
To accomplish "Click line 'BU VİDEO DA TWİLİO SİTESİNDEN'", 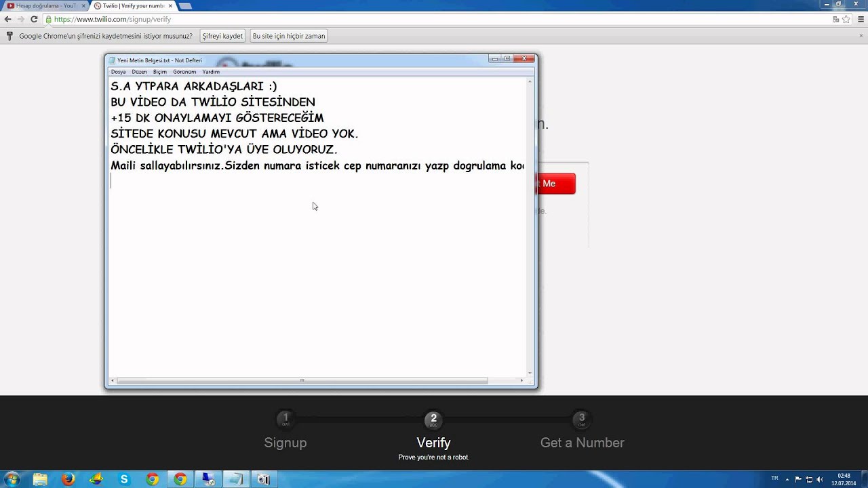I will click(x=213, y=102).
